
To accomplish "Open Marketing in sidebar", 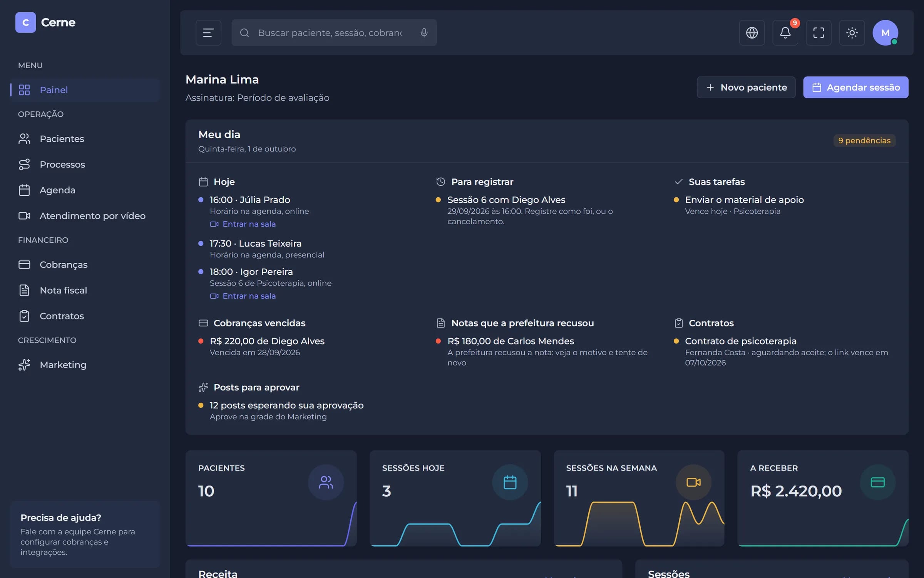I will 85,365.
